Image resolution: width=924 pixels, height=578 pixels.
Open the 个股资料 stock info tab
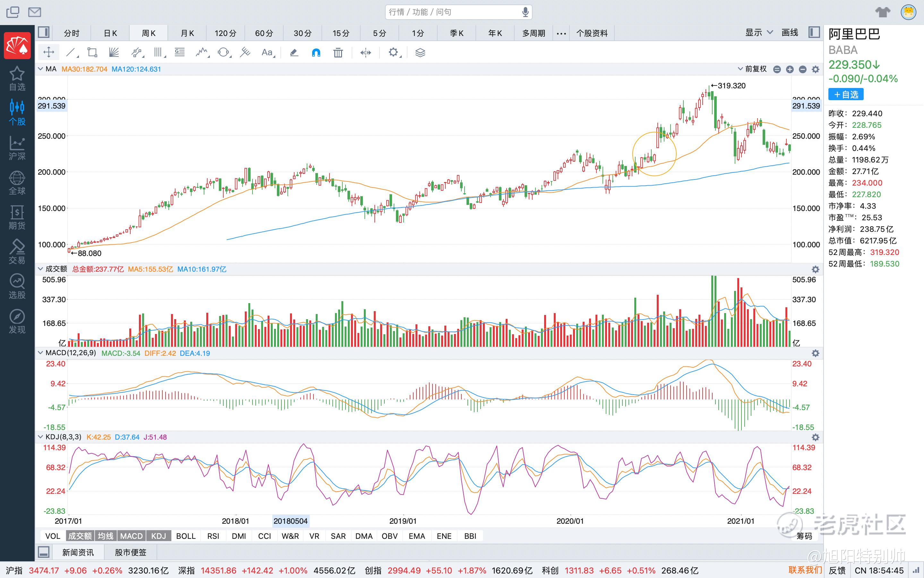pyautogui.click(x=592, y=33)
